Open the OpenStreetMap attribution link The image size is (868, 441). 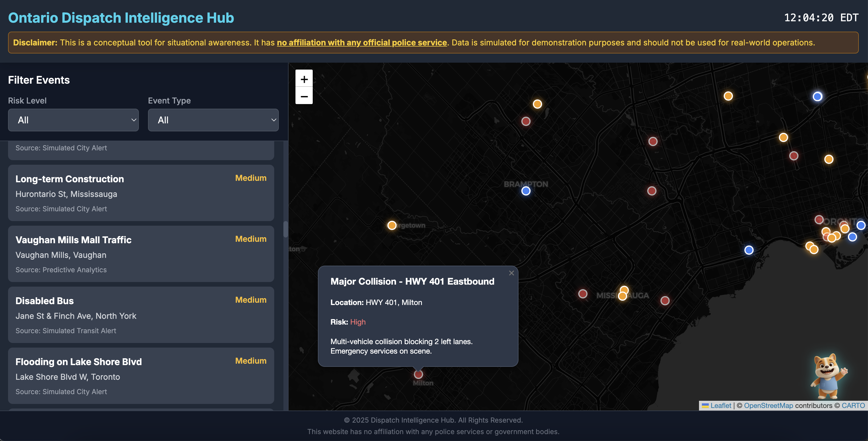[x=768, y=406]
